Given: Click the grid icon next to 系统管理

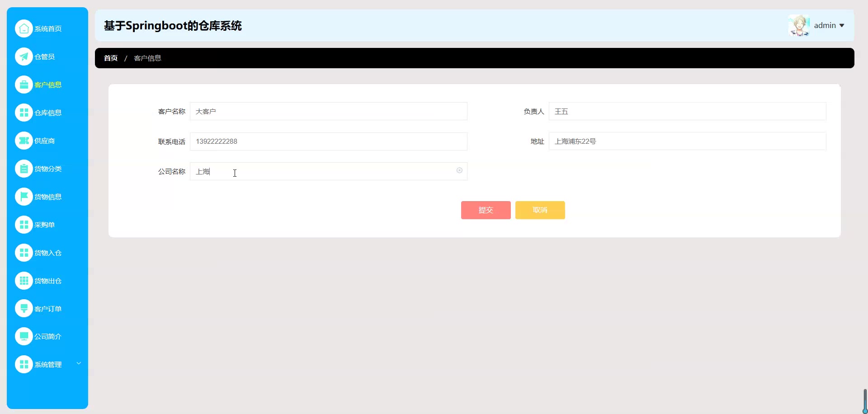Looking at the screenshot, I should pos(24,364).
